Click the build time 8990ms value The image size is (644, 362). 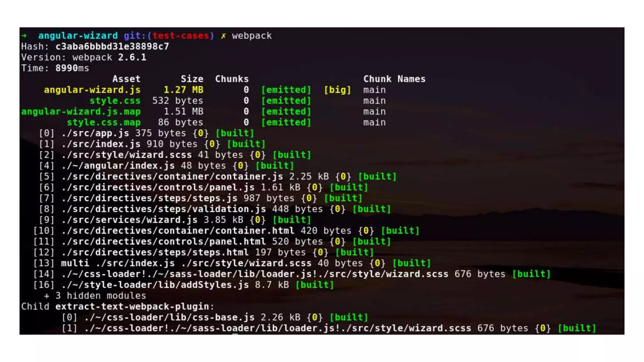[72, 68]
